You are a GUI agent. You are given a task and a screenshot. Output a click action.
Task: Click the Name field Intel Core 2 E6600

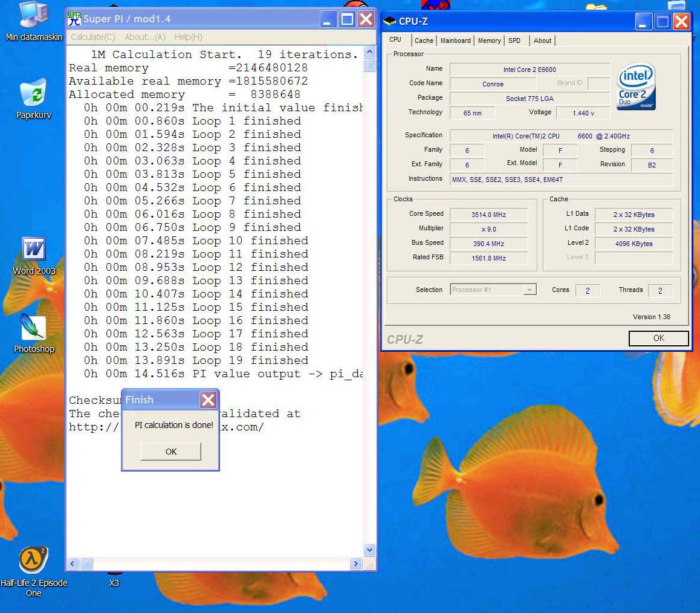click(530, 70)
